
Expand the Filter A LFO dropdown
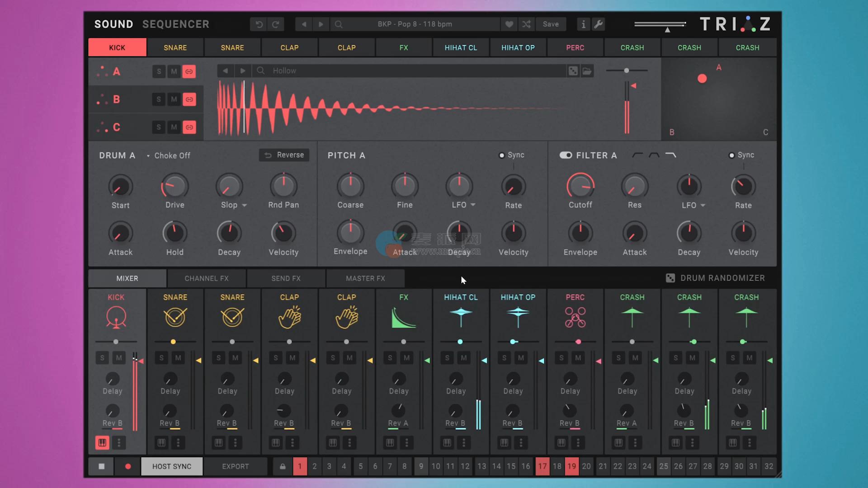[x=703, y=205]
